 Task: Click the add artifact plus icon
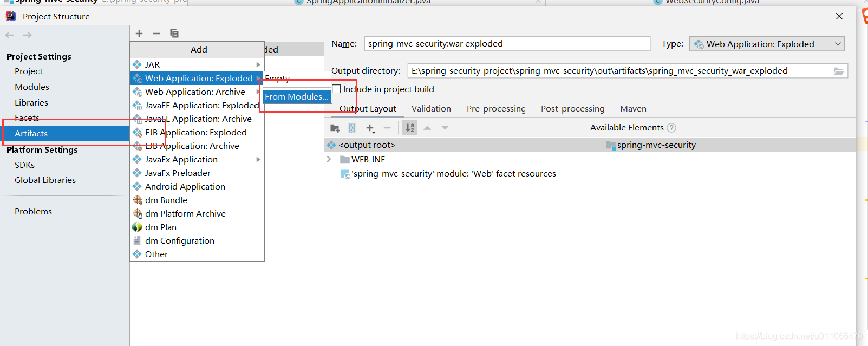[139, 34]
